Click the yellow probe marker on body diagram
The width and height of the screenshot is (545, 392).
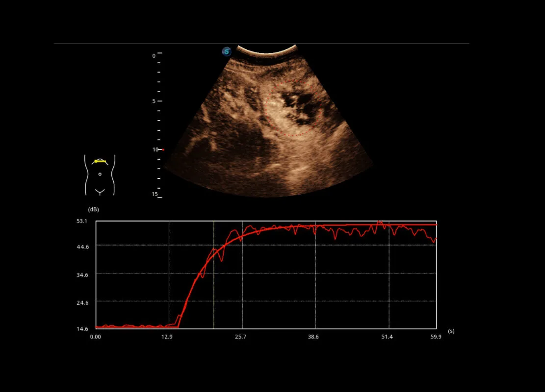(100, 161)
